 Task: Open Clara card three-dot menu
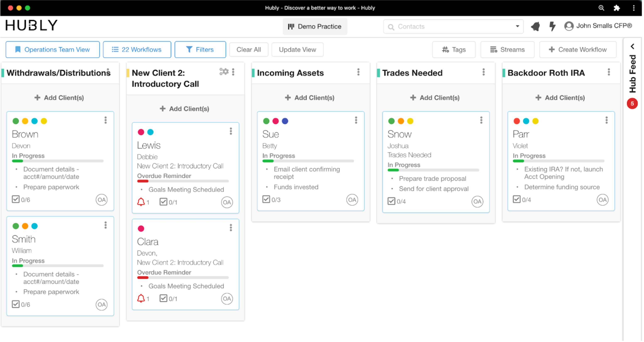[231, 228]
